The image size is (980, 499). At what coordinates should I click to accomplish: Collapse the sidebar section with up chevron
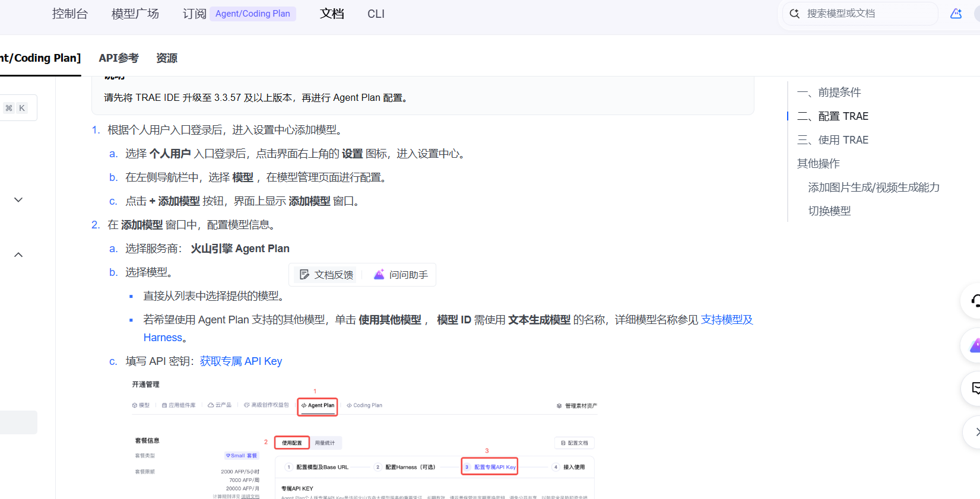point(18,255)
